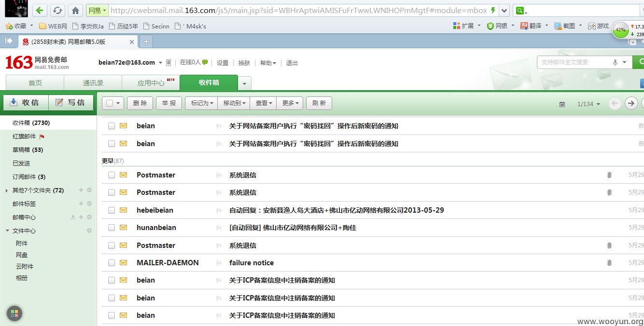Select the 收件箱 tab
Image resolution: width=644 pixels, height=326 pixels.
pos(209,82)
